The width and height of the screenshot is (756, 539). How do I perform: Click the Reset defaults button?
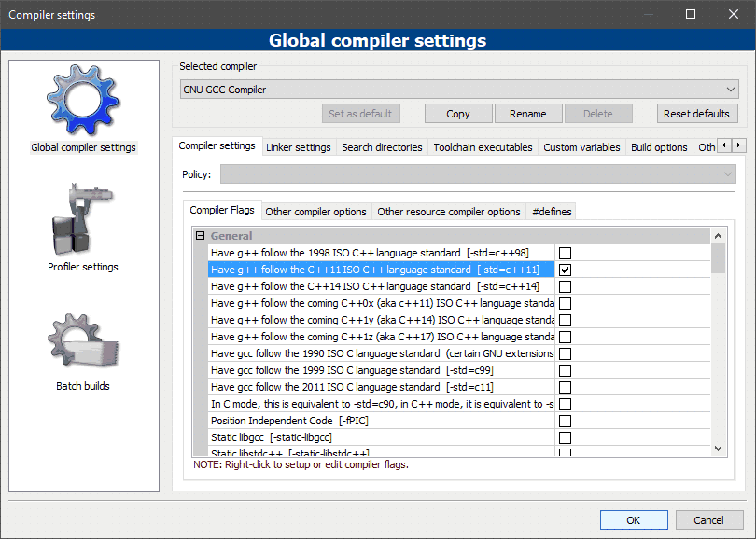695,114
